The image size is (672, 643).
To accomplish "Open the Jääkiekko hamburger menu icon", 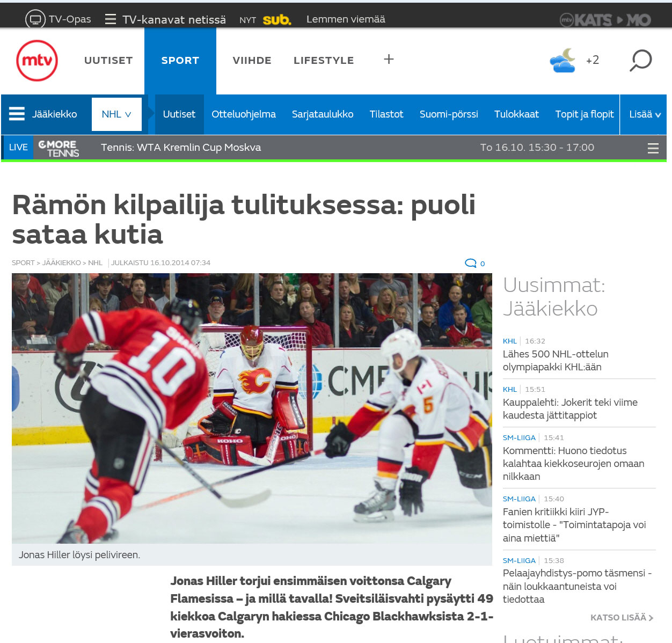I will 17,114.
